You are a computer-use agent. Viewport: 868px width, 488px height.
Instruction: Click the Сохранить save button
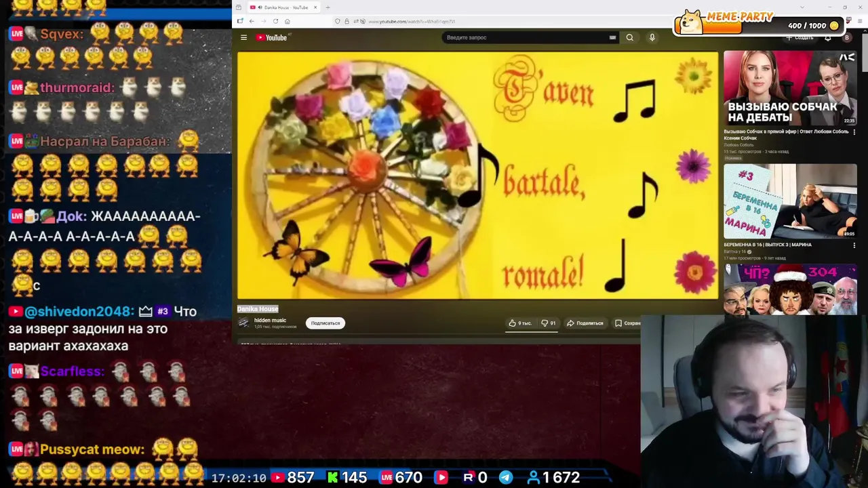point(627,323)
